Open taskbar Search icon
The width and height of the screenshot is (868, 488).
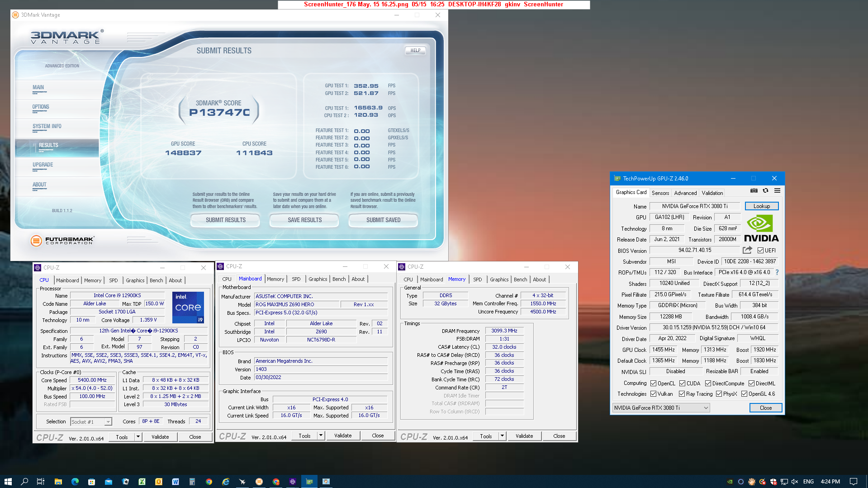(24, 482)
